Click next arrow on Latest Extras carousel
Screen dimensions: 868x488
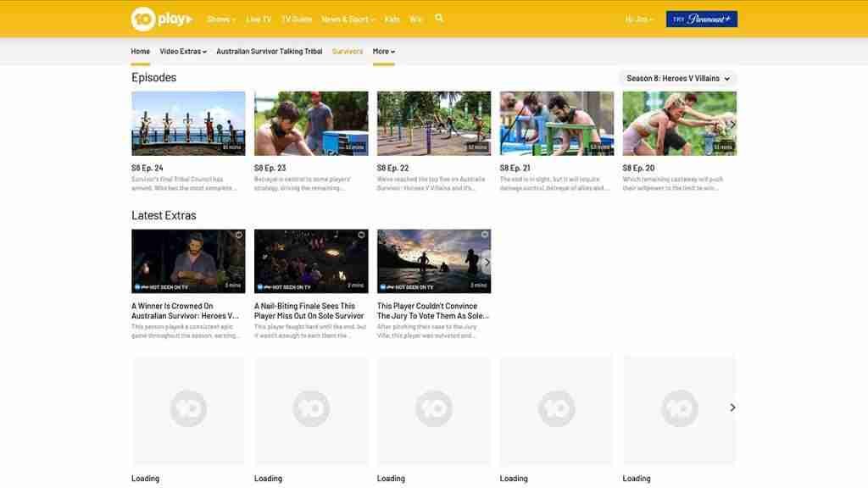(487, 263)
